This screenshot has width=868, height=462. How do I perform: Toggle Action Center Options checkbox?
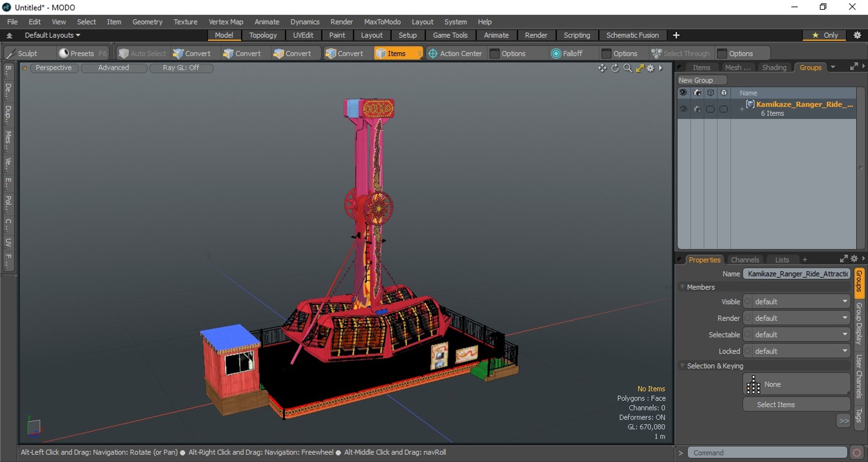[495, 53]
